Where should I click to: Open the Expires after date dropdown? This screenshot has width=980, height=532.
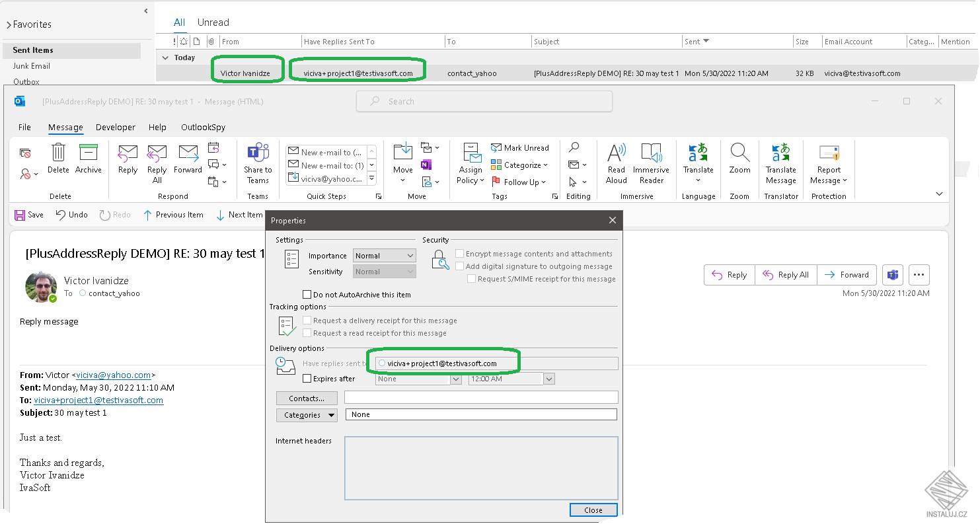pos(455,379)
